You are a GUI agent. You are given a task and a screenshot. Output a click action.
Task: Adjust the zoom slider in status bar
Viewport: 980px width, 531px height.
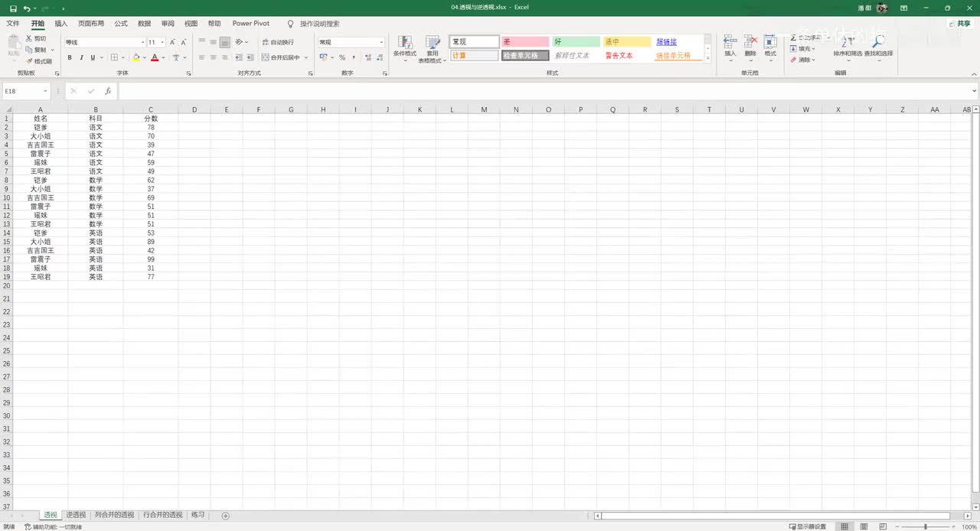[x=925, y=526]
